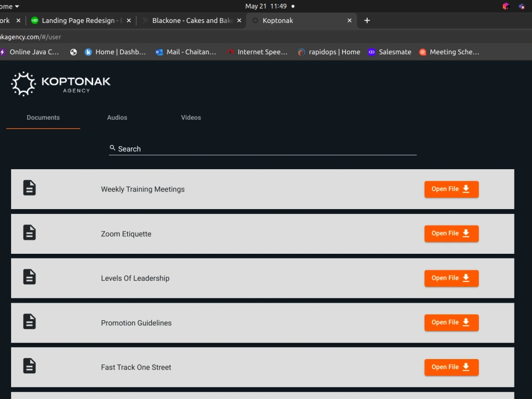Click the document icon beside Fast Track One Street
This screenshot has height=399, width=532.
click(x=29, y=366)
